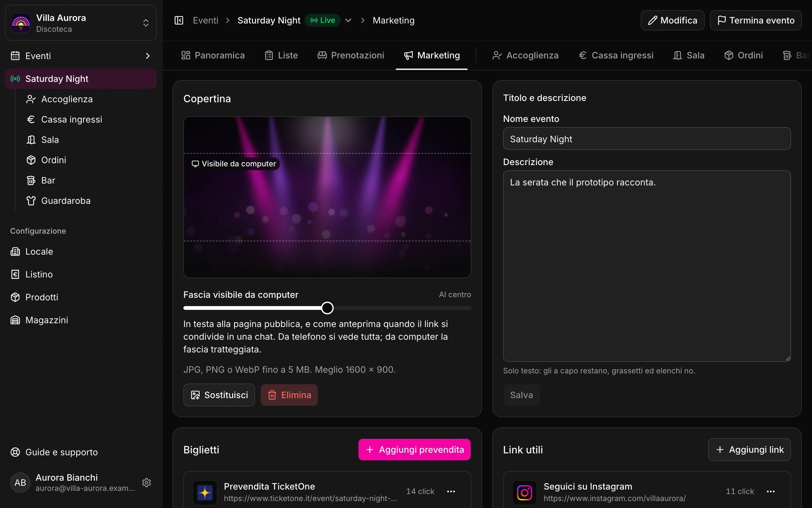The height and width of the screenshot is (508, 812).
Task: Click Elimina cover button
Action: (289, 395)
